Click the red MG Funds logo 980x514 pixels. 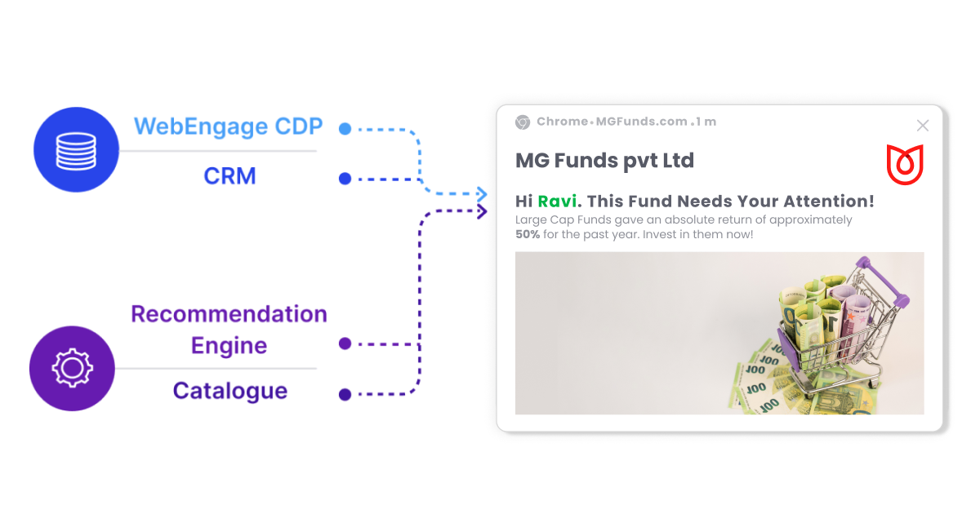(x=904, y=164)
